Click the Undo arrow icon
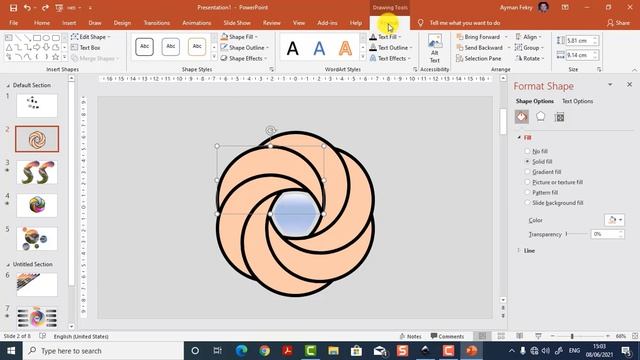The height and width of the screenshot is (360, 640). [27, 8]
